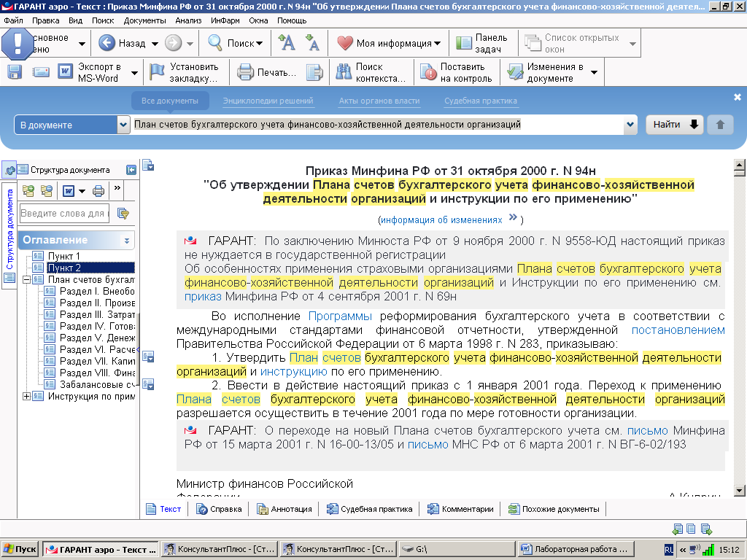Click the structure search input field
This screenshot has height=560, width=747.
(x=65, y=214)
